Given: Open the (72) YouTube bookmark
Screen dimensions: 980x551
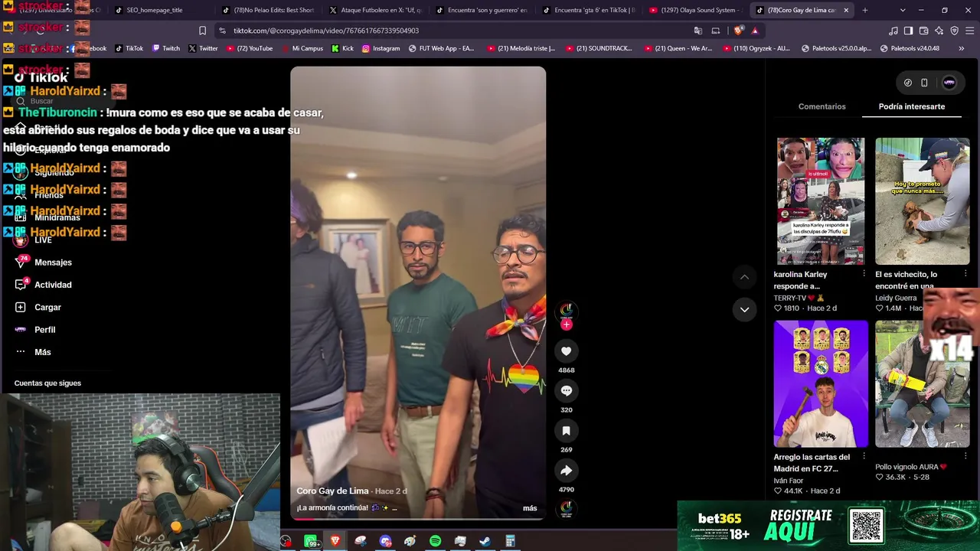Looking at the screenshot, I should (x=250, y=48).
